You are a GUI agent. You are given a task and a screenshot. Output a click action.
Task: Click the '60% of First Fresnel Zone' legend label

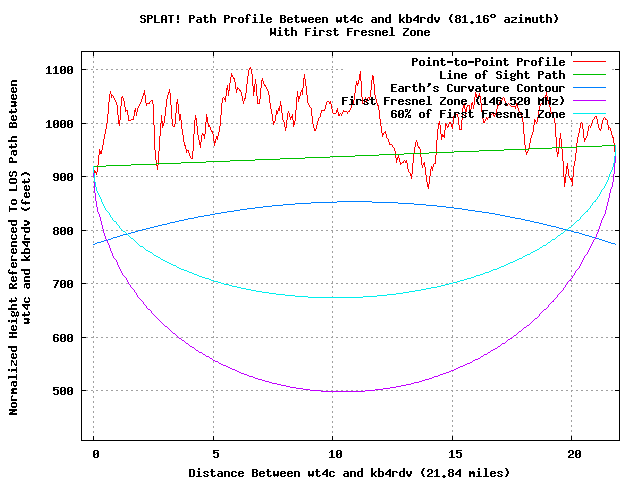(x=478, y=114)
